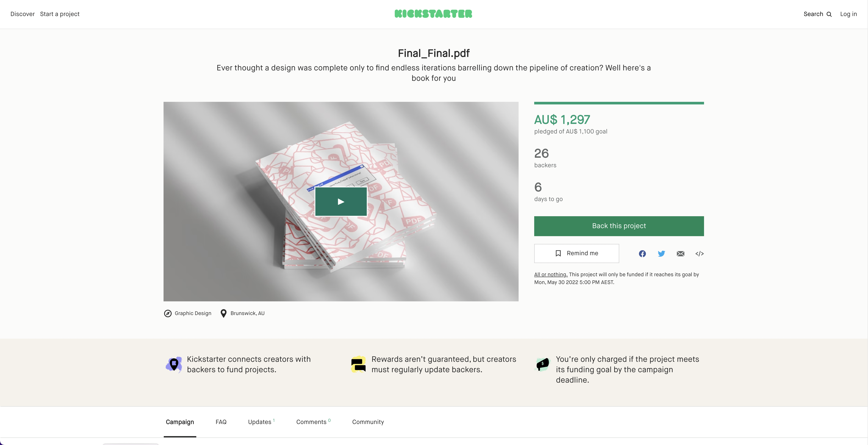Click the Kickstarter logo
Viewport: 868px width, 445px height.
coord(433,14)
